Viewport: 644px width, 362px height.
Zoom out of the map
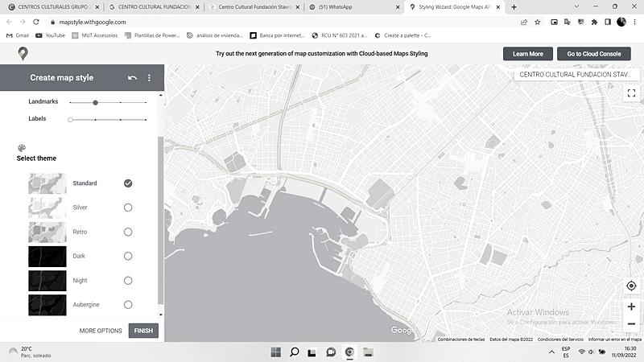click(631, 324)
